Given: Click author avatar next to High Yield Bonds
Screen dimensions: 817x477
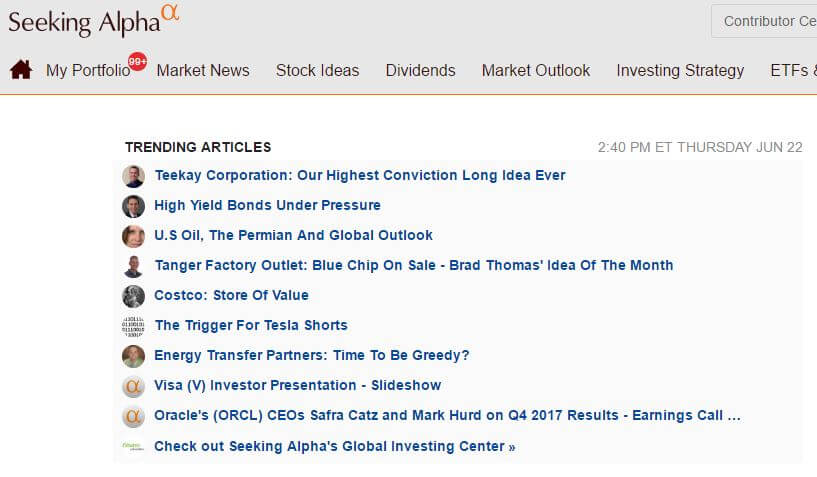Looking at the screenshot, I should pyautogui.click(x=133, y=206).
